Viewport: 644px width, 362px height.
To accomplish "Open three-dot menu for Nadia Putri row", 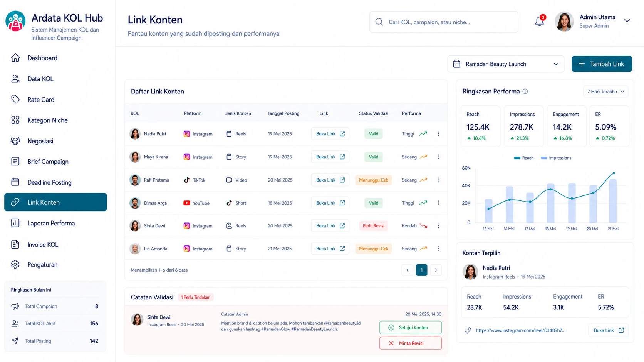I will tap(438, 134).
